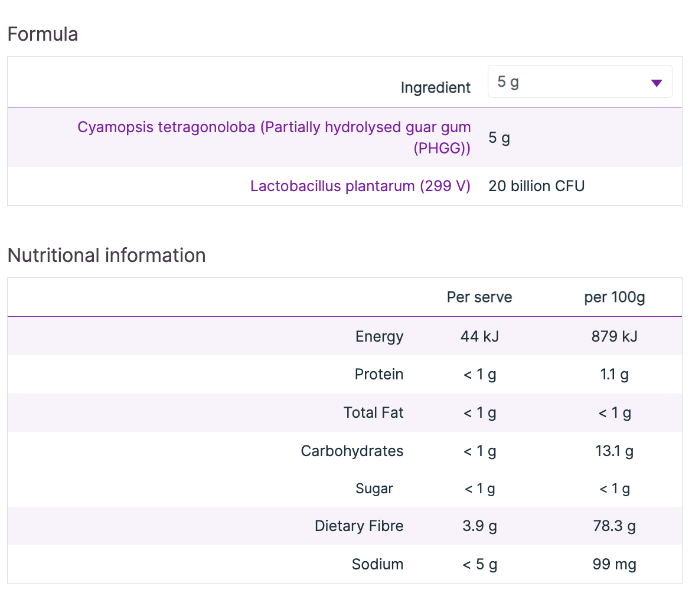Screen dimensions: 692x616
Task: Click the 879 kJ energy value
Action: (614, 336)
